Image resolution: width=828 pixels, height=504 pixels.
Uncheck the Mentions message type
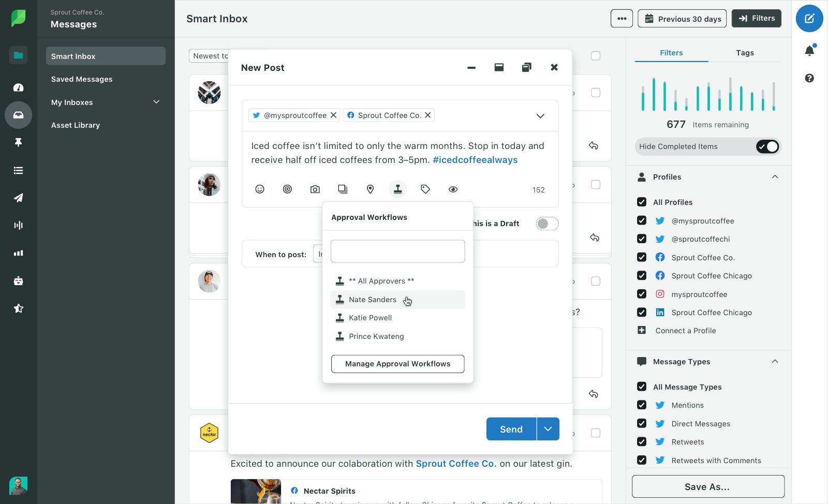[642, 405]
